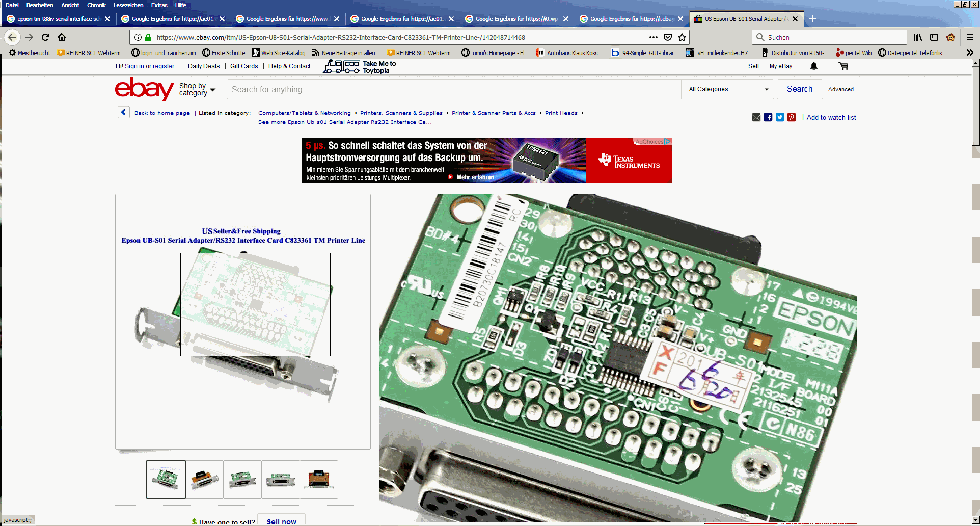This screenshot has height=526, width=980.
Task: Select the third product thumbnail
Action: tap(242, 480)
